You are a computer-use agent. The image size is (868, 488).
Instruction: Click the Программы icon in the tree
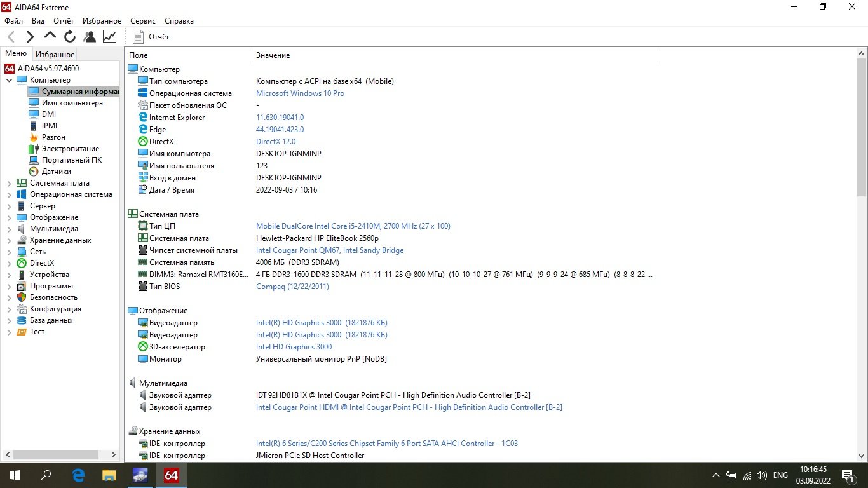pyautogui.click(x=22, y=286)
